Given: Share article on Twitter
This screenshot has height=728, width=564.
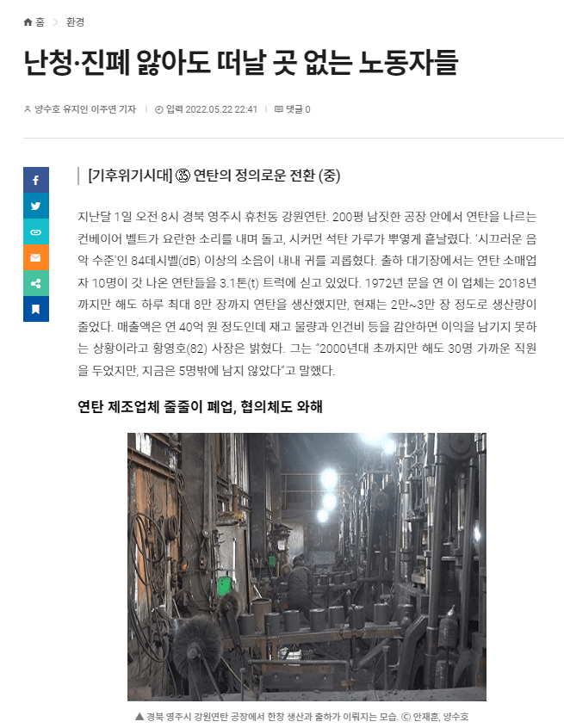Looking at the screenshot, I should click(36, 206).
